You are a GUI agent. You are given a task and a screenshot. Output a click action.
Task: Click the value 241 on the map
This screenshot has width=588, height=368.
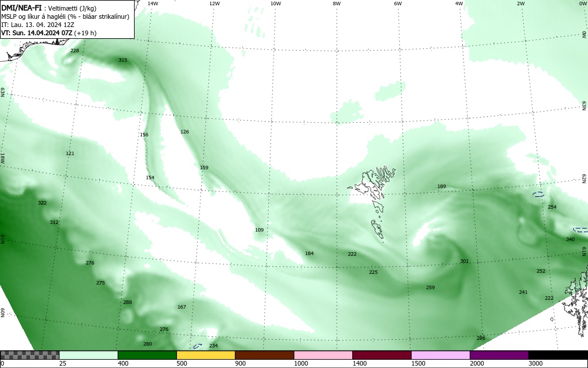click(523, 292)
